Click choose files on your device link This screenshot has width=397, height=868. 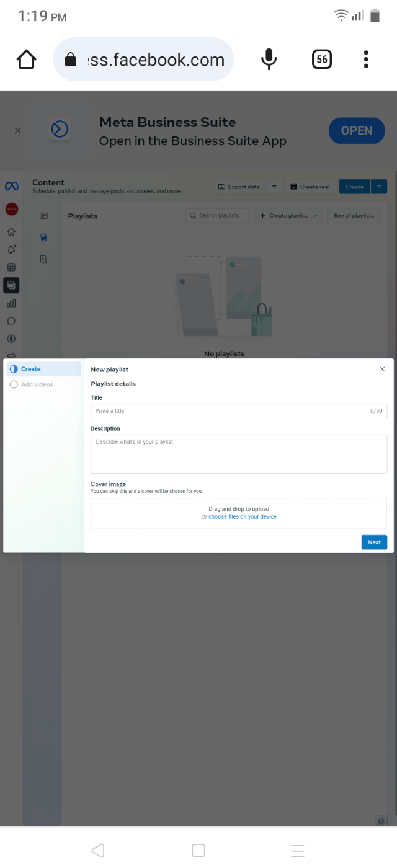tap(243, 516)
